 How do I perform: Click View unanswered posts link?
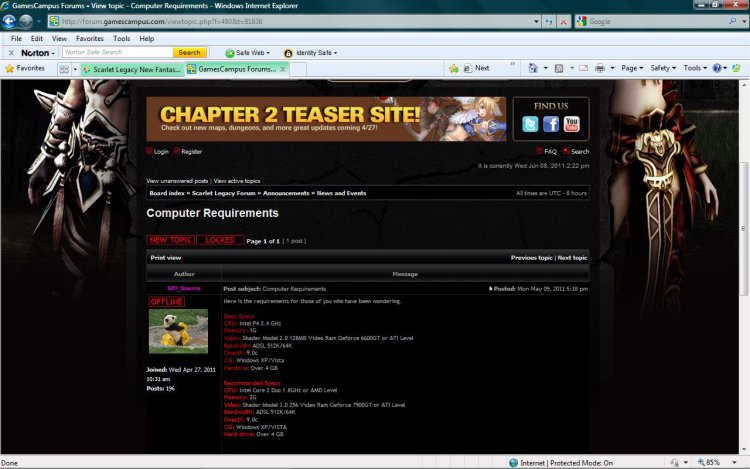click(x=177, y=181)
